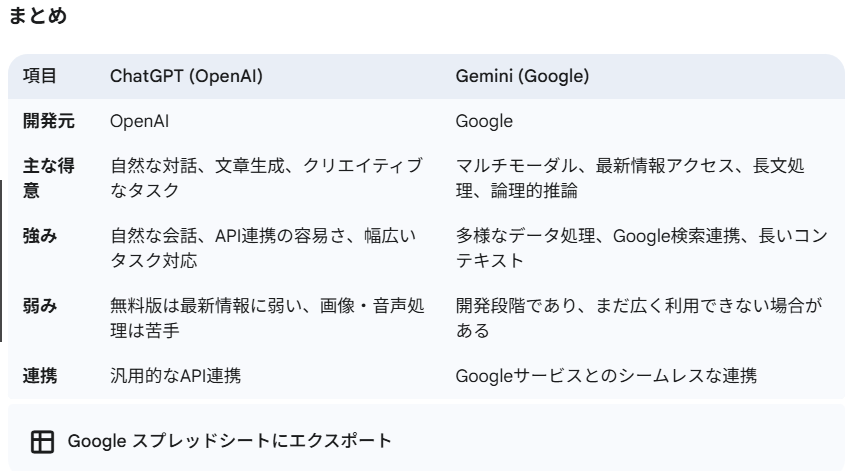Image resolution: width=848 pixels, height=471 pixels.
Task: Click the 開発元 row label
Action: coord(49,121)
